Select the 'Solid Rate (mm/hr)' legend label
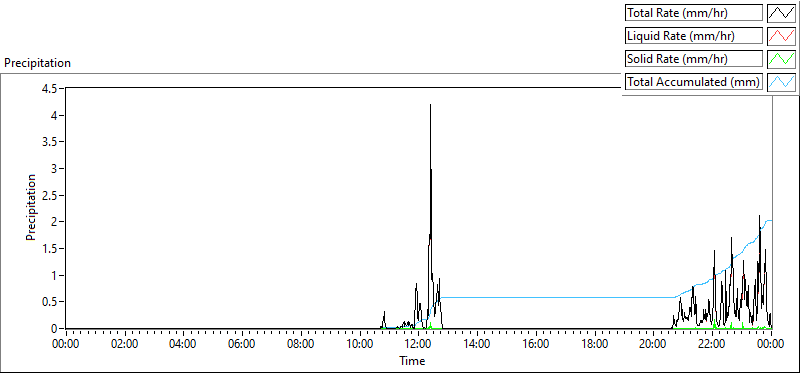Screen dimensions: 800x373 [694, 59]
